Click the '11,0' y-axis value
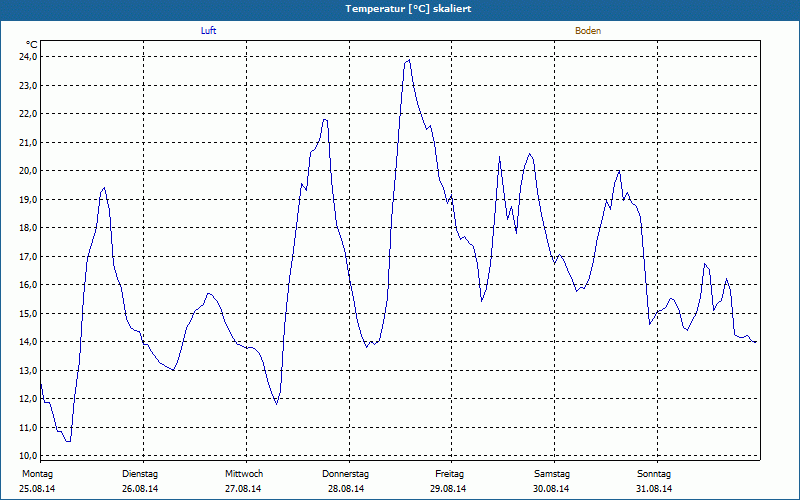 [28, 428]
